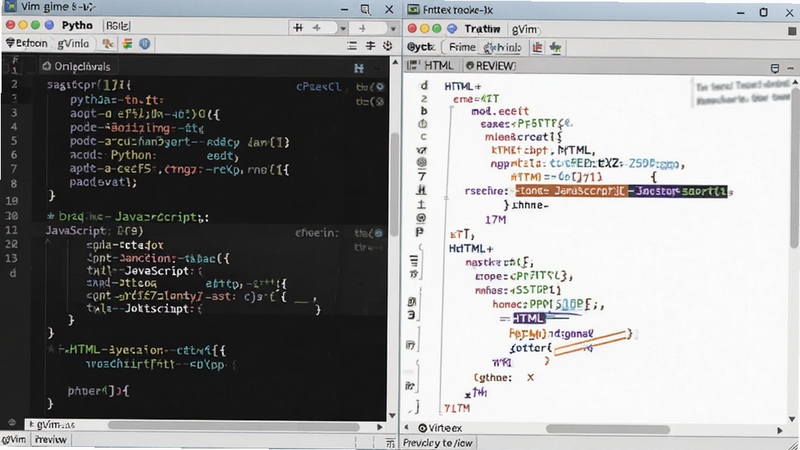Click the green maximize light in left window
The height and width of the screenshot is (450, 800).
coord(35,25)
